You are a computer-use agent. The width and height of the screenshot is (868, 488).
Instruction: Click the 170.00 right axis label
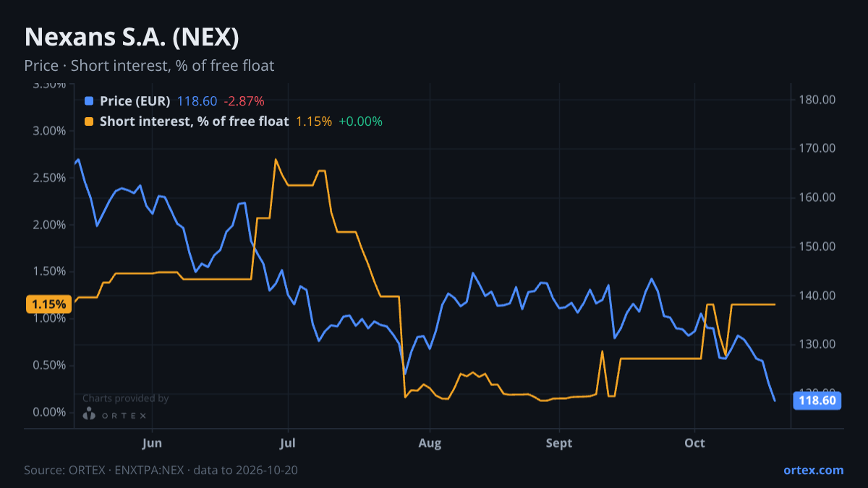point(817,148)
